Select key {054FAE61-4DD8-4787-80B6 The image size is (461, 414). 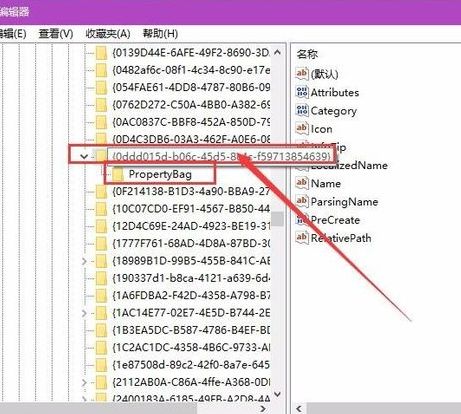(x=191, y=88)
